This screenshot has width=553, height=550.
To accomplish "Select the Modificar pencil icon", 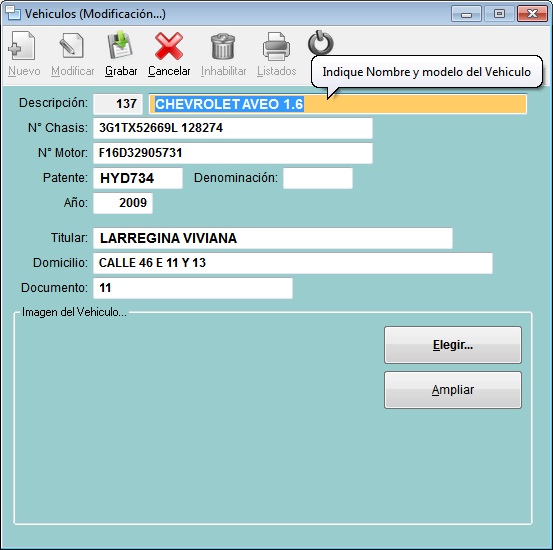I will pyautogui.click(x=72, y=46).
